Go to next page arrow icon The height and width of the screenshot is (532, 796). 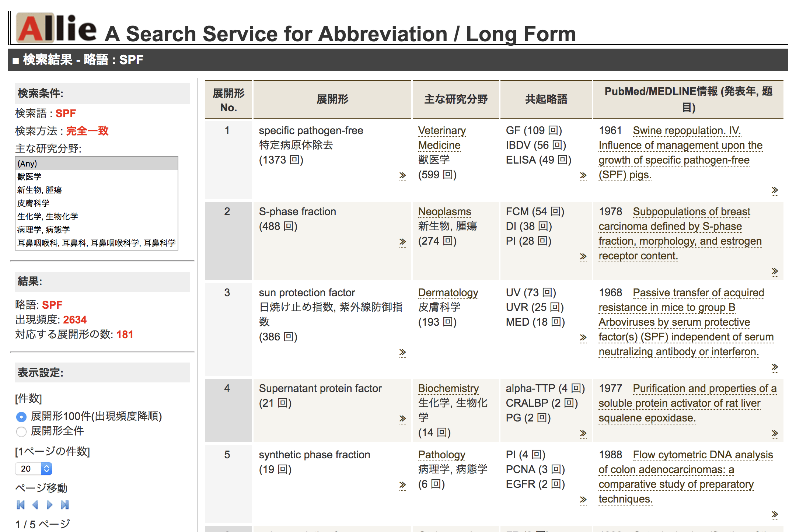50,505
